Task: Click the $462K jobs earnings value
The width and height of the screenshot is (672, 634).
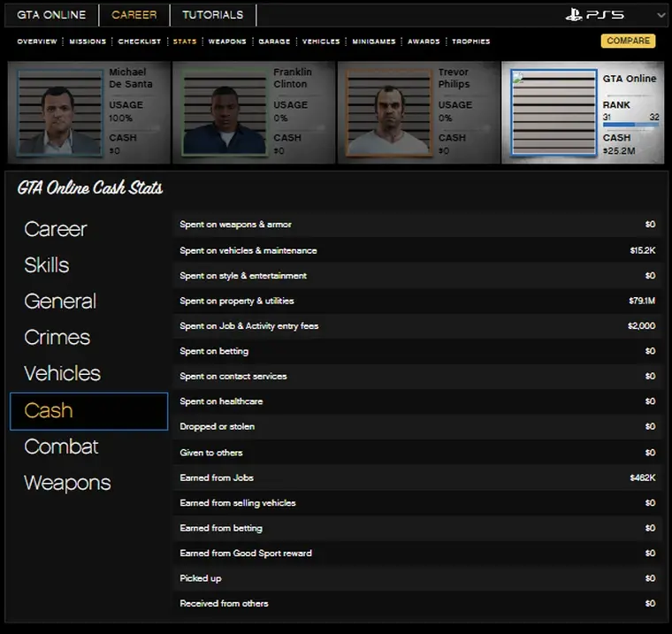Action: 643,477
